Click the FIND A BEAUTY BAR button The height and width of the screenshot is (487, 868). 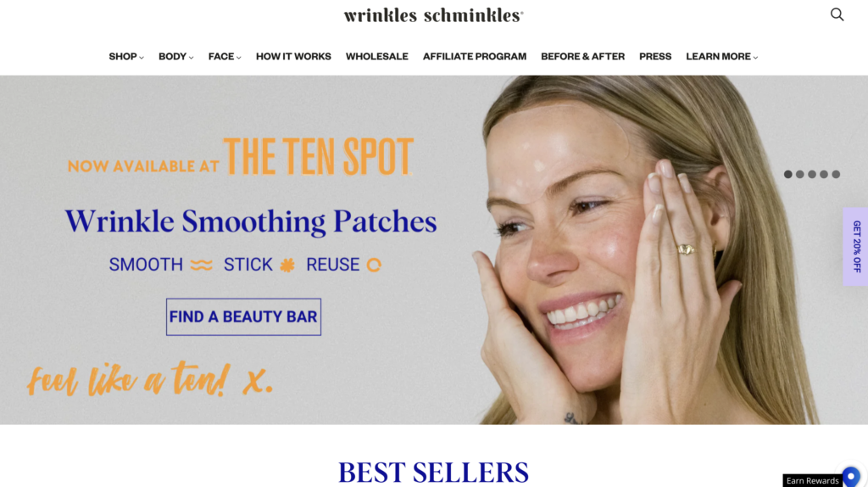(x=243, y=317)
